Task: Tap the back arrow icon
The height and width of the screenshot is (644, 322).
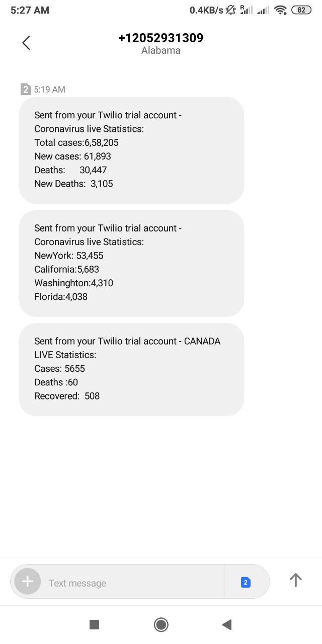Action: coord(26,43)
